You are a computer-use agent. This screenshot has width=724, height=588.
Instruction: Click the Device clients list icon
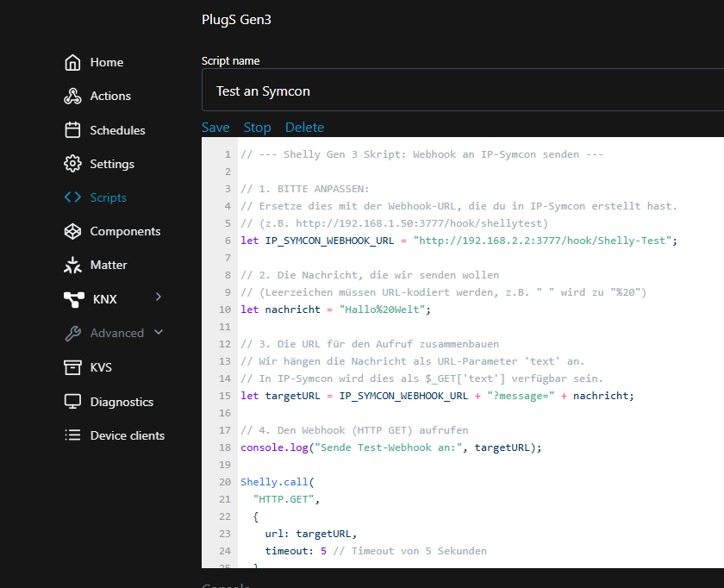point(73,435)
